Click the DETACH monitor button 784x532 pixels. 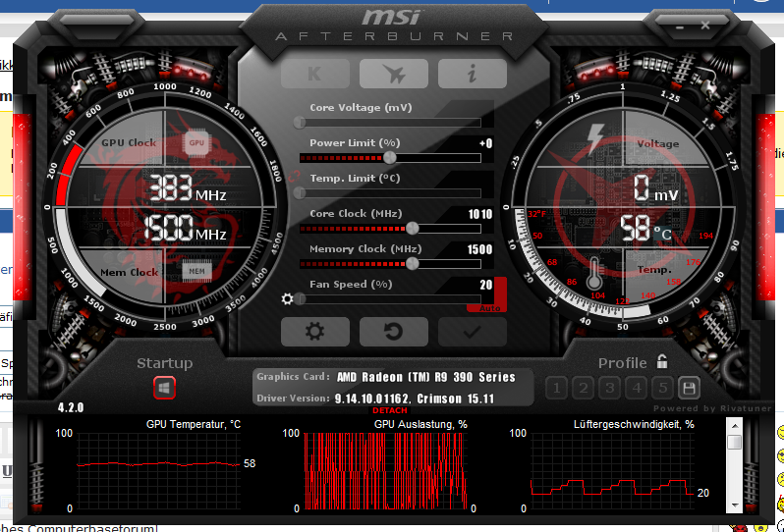(x=389, y=410)
